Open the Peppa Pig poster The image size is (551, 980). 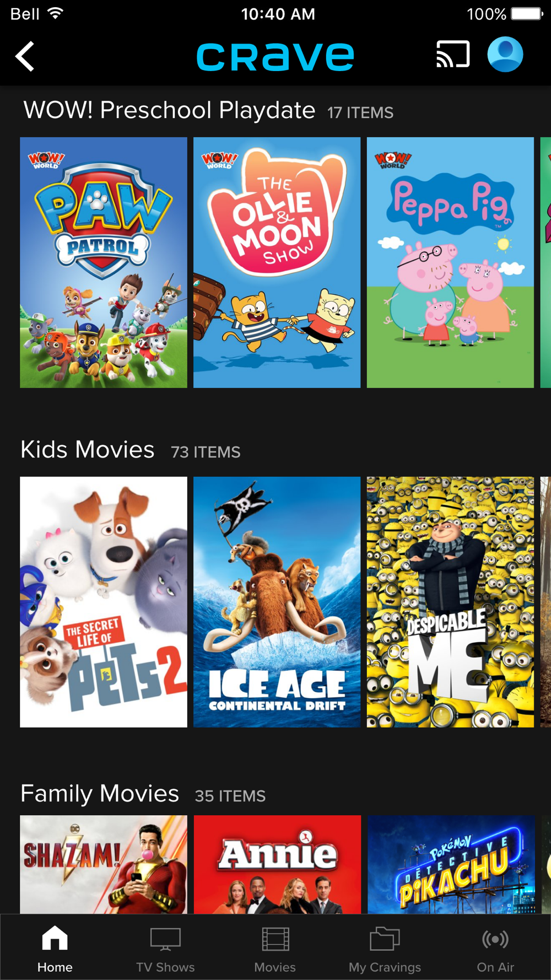(x=450, y=262)
